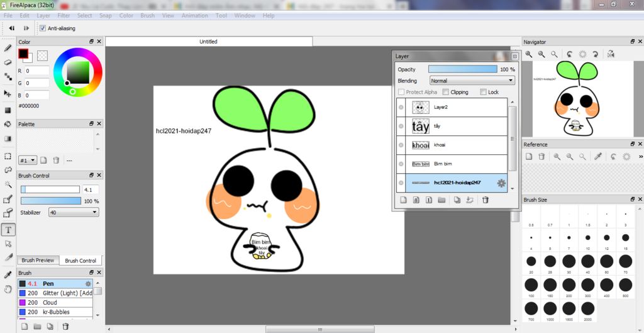The image size is (644, 333).
Task: Toggle visibility of Bim bim layer
Action: [x=401, y=164]
